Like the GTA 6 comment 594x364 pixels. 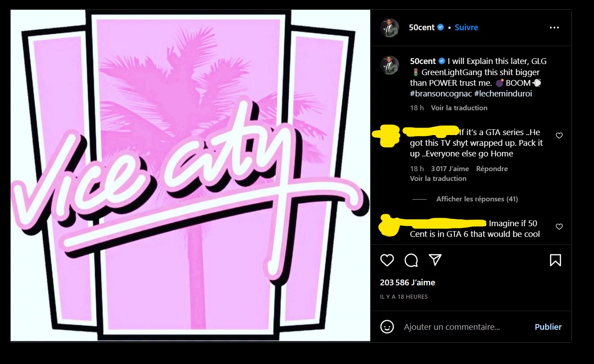coord(559,227)
